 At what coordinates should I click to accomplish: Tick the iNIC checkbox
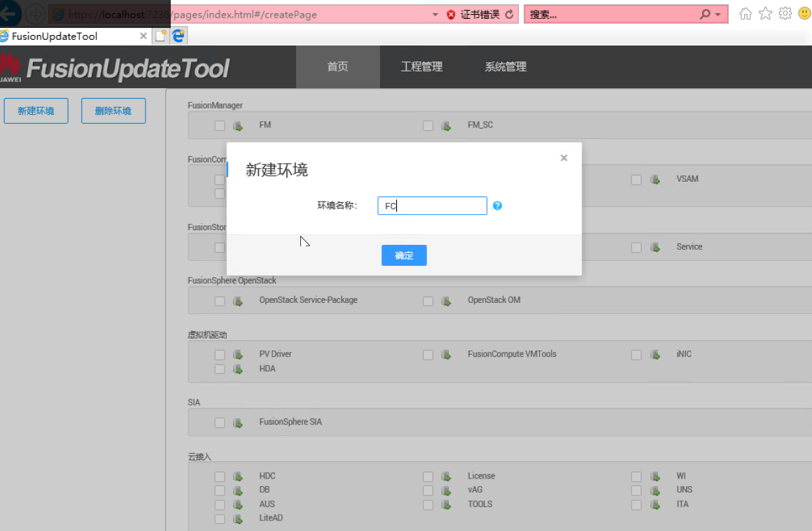coord(636,355)
